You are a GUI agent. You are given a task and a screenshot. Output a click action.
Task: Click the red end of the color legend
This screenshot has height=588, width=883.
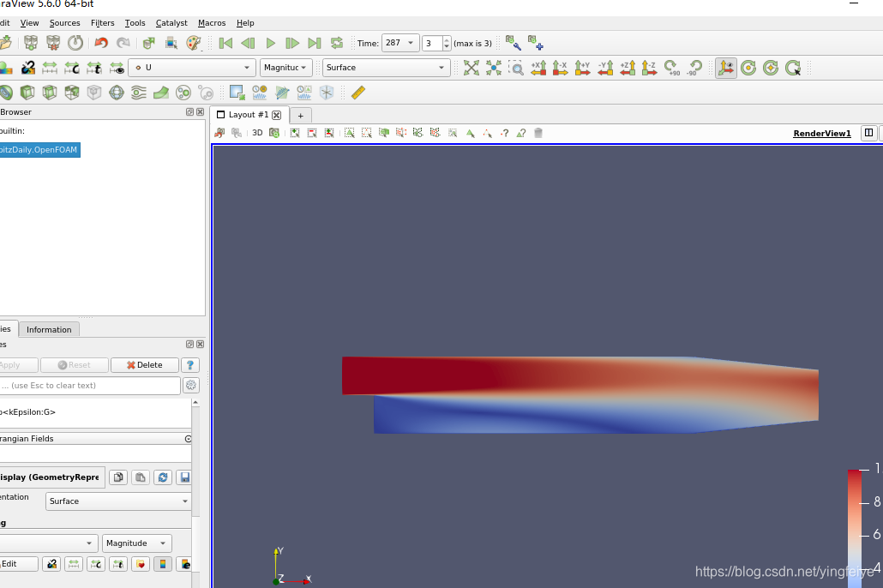(852, 471)
